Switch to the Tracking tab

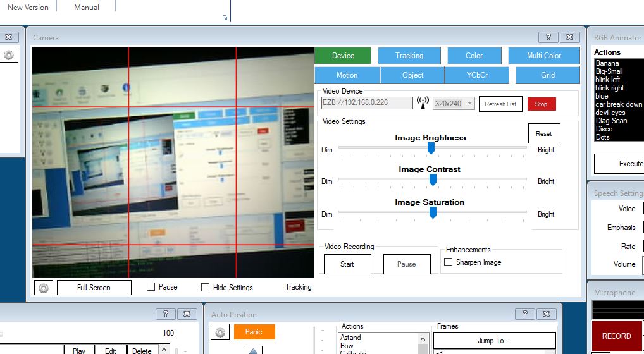[x=409, y=56]
